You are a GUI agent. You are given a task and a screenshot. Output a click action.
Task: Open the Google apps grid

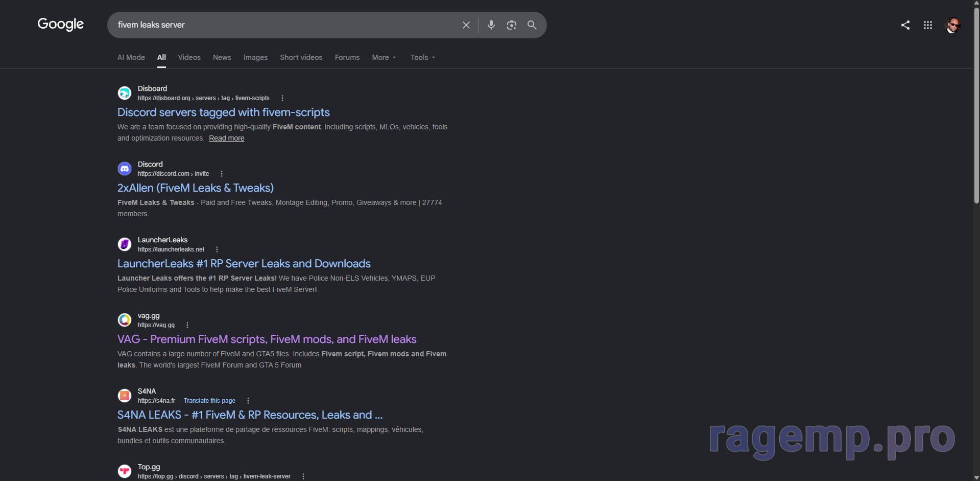coord(928,25)
